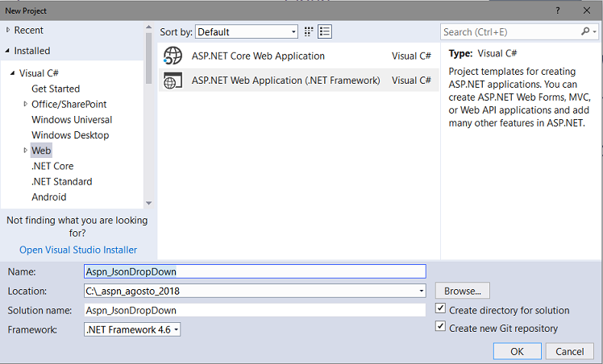The image size is (603, 364).
Task: Close the New Project dialog
Action: (587, 10)
